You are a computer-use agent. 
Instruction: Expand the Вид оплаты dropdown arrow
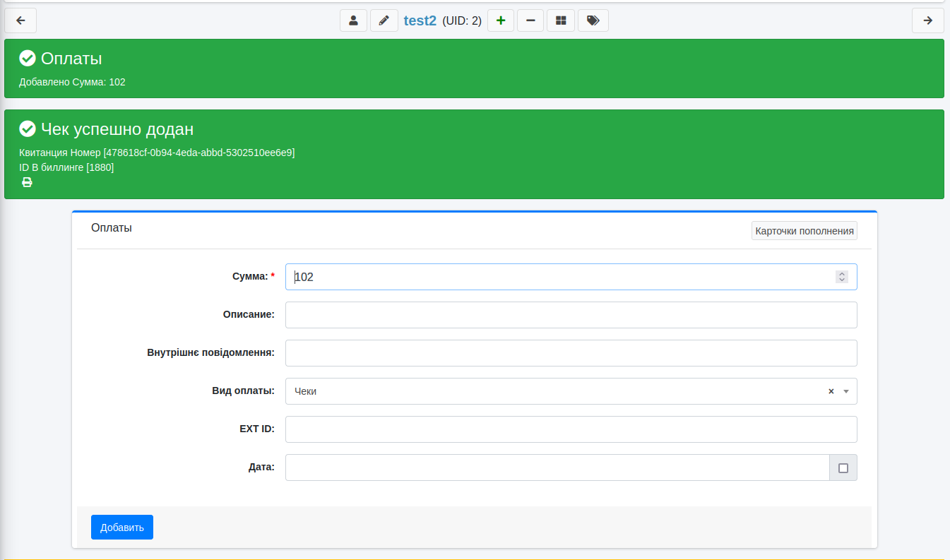tap(846, 391)
